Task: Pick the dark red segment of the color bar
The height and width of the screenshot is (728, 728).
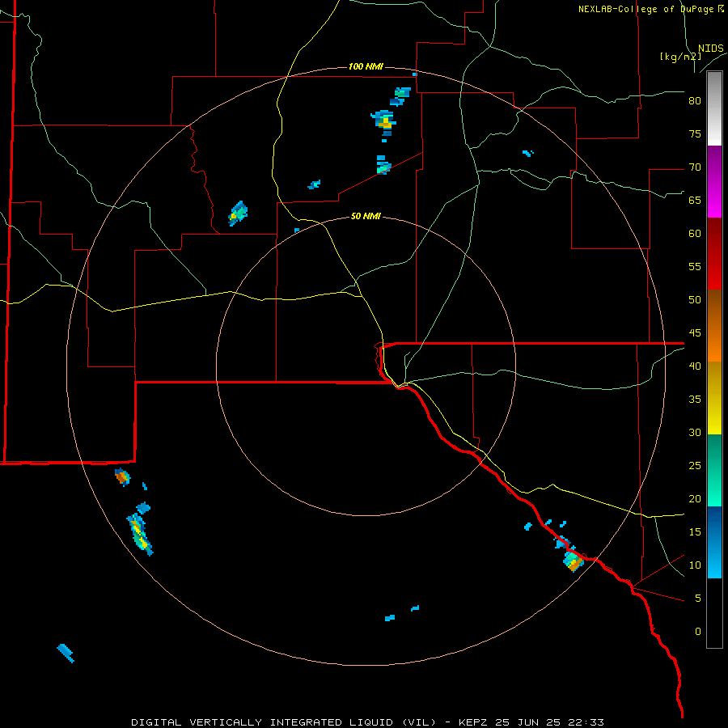Action: click(714, 254)
